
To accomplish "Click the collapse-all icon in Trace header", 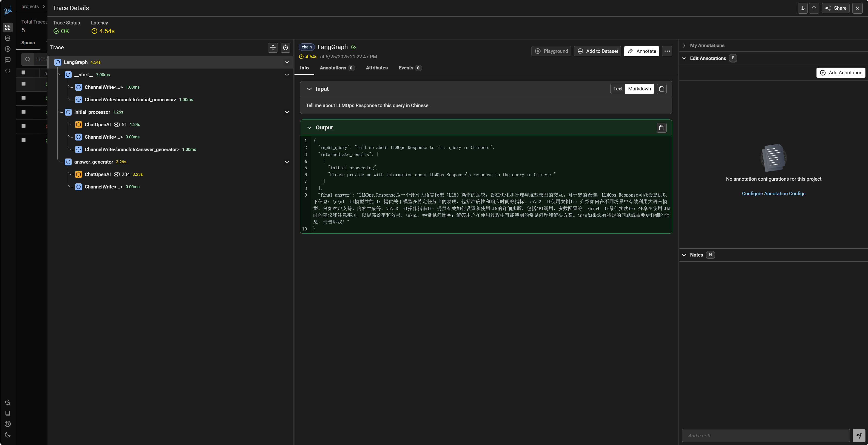I will point(273,48).
